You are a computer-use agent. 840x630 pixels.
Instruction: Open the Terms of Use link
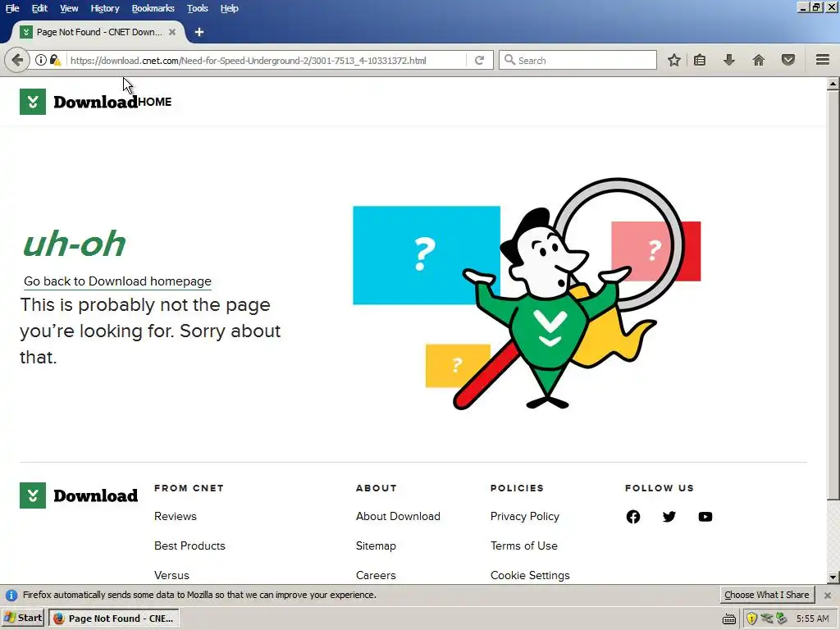524,546
